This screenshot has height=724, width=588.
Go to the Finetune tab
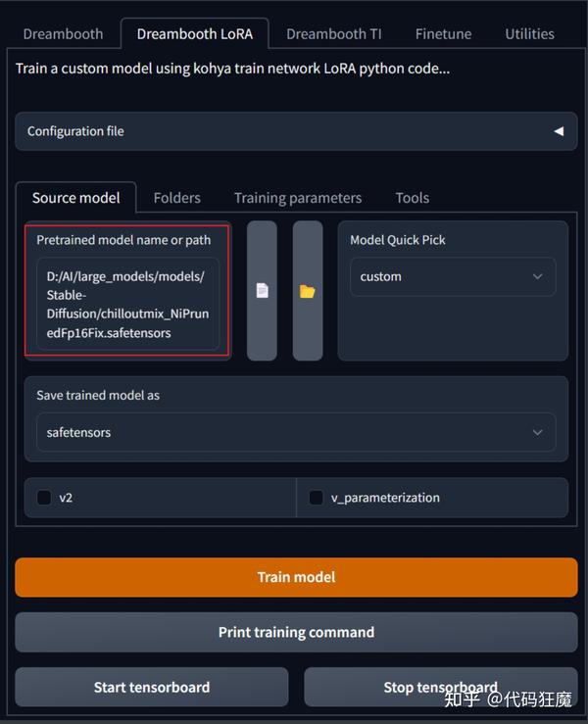click(x=443, y=33)
